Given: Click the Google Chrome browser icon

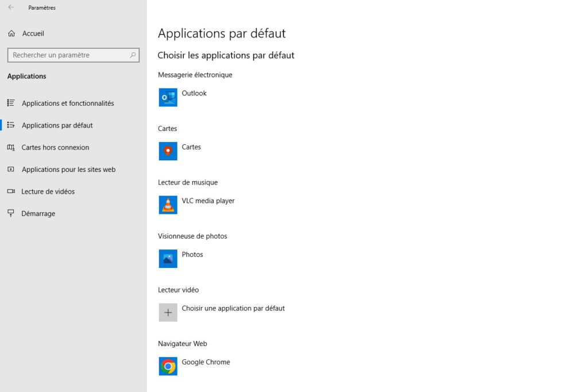Looking at the screenshot, I should (x=168, y=366).
